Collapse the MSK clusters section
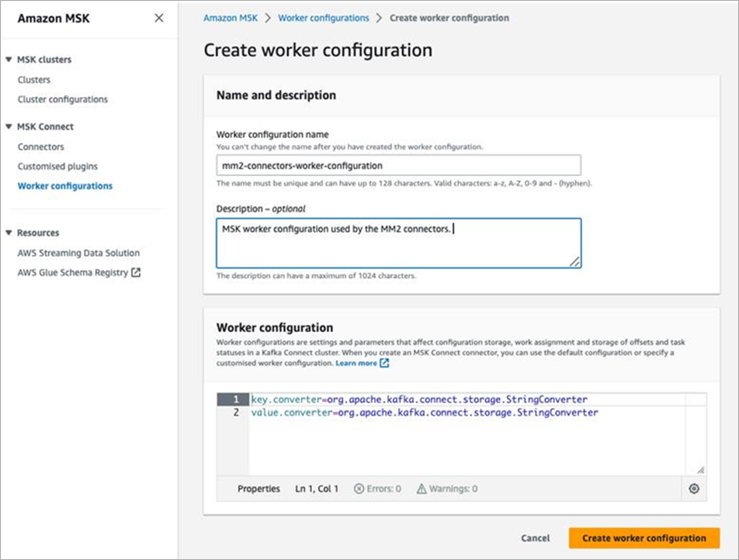 point(9,60)
